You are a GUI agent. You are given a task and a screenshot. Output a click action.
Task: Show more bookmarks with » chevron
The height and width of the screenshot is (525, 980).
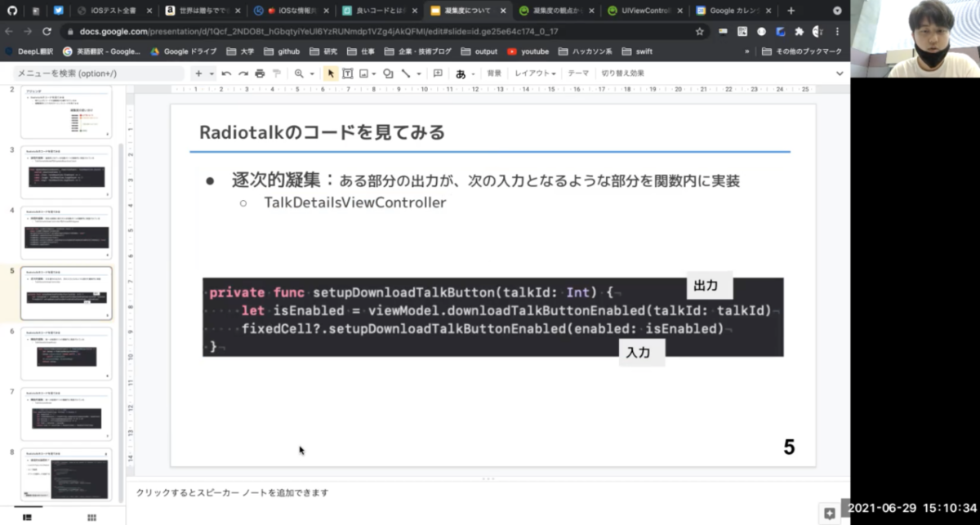(x=747, y=51)
